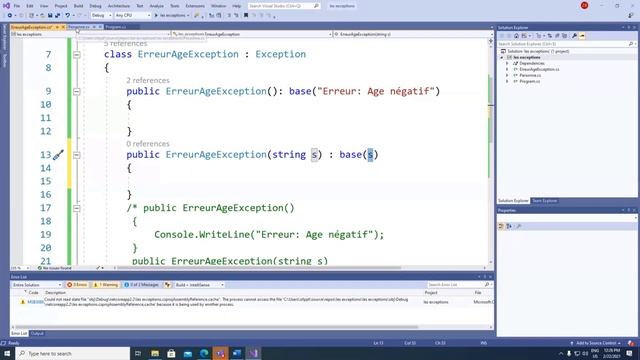Open Microsoft Edge from the taskbar
The height and width of the screenshot is (360, 640).
click(x=204, y=353)
